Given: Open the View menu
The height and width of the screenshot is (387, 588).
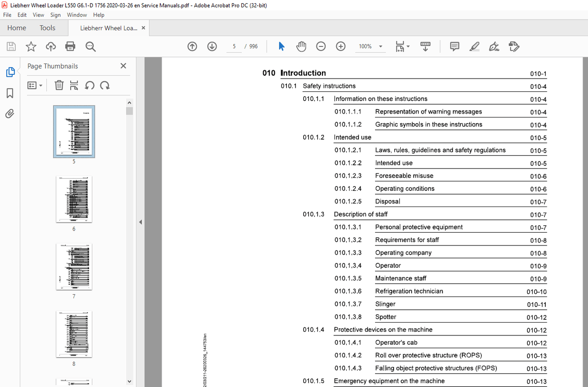Looking at the screenshot, I should click(38, 15).
